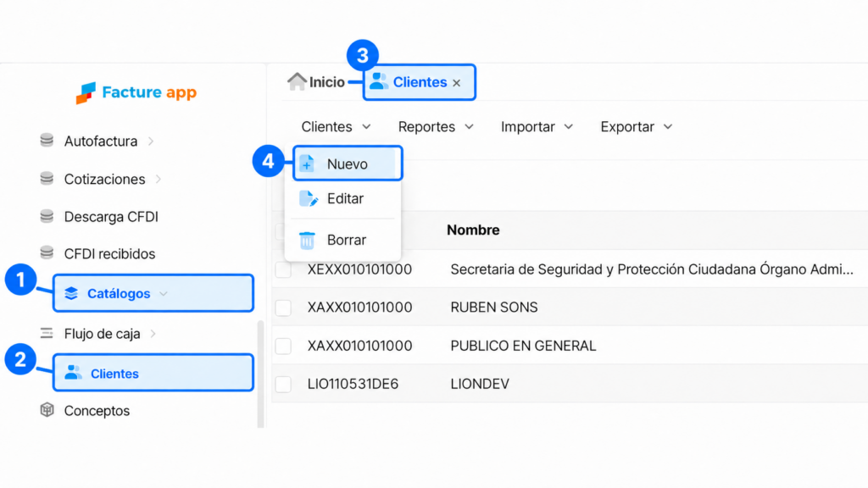
Task: Click the CFDI recibidos stack icon
Action: 47,253
